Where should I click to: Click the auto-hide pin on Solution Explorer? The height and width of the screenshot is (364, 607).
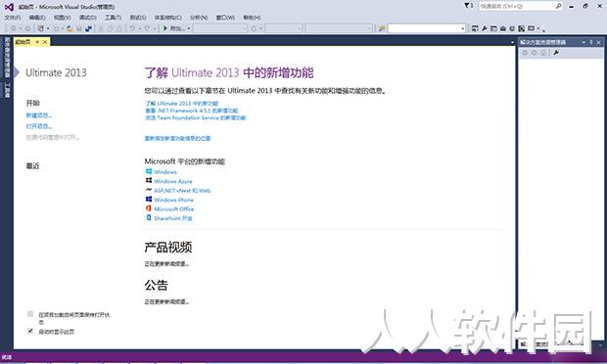(591, 42)
